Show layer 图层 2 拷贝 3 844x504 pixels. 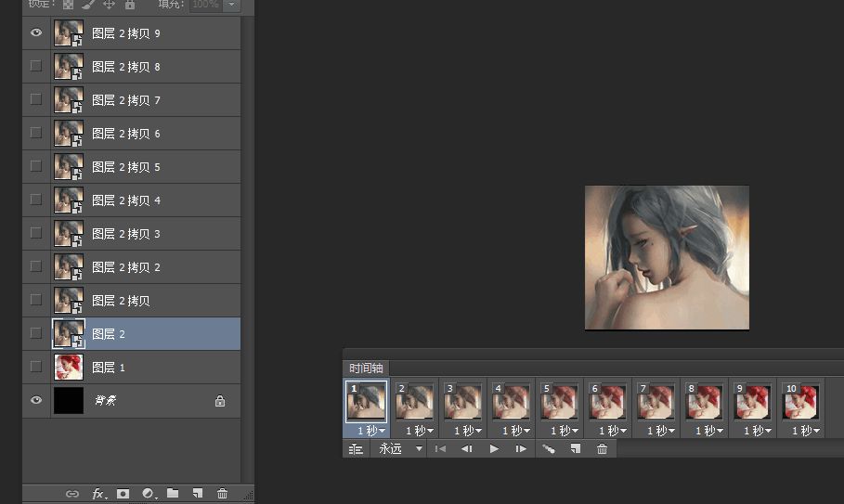tap(36, 233)
